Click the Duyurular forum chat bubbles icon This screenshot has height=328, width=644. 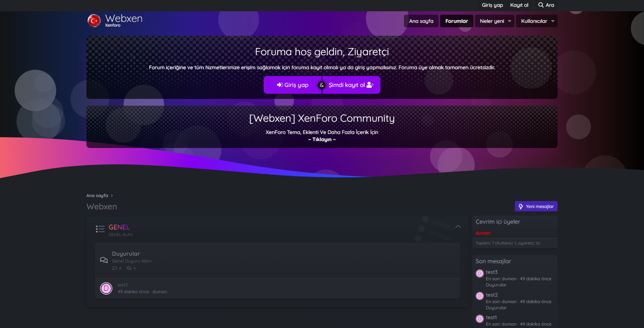coord(104,260)
